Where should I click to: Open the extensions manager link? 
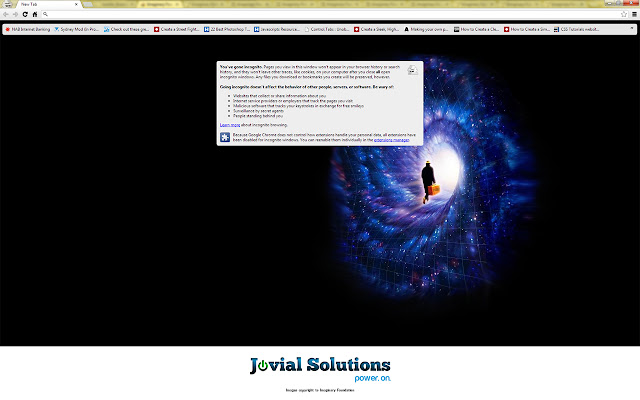[391, 140]
